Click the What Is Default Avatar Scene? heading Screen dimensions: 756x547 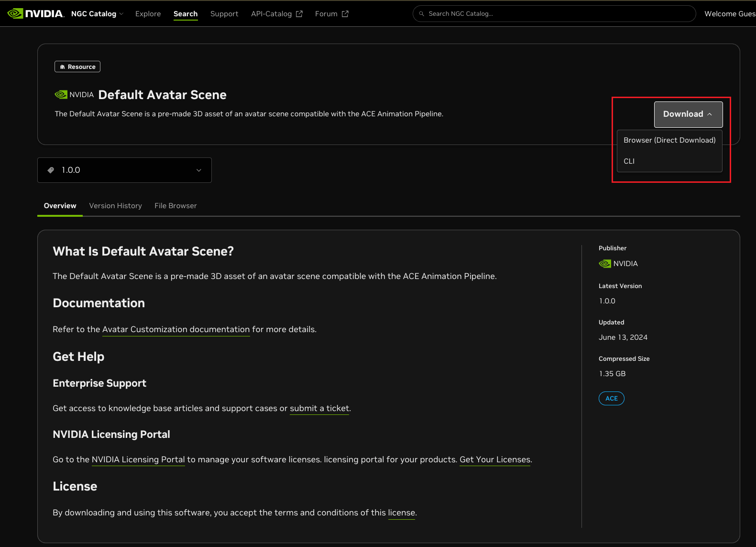(x=143, y=251)
